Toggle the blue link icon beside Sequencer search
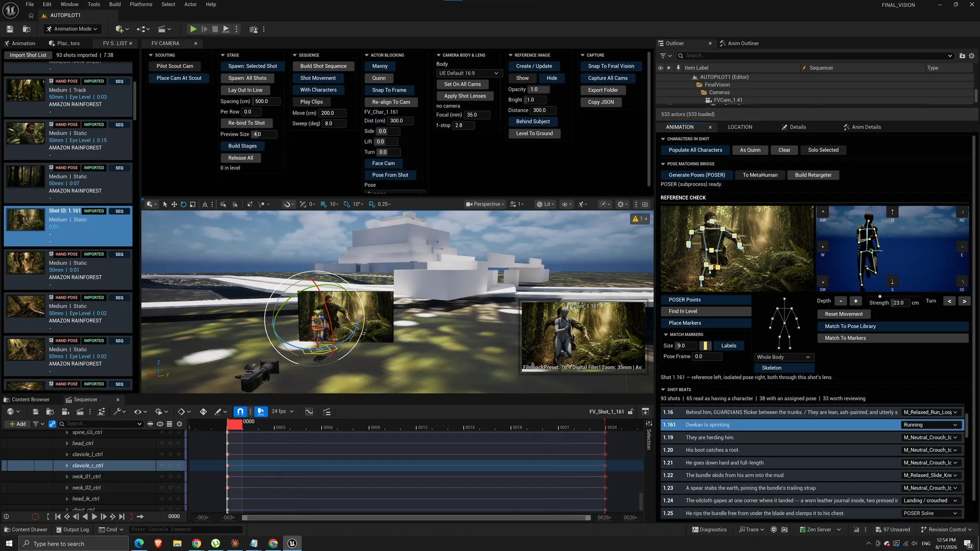 (52, 424)
